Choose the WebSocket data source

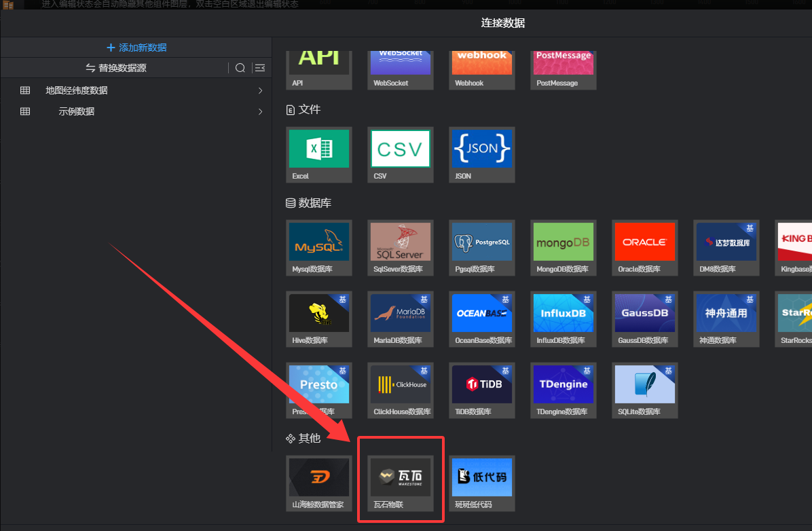pyautogui.click(x=401, y=70)
